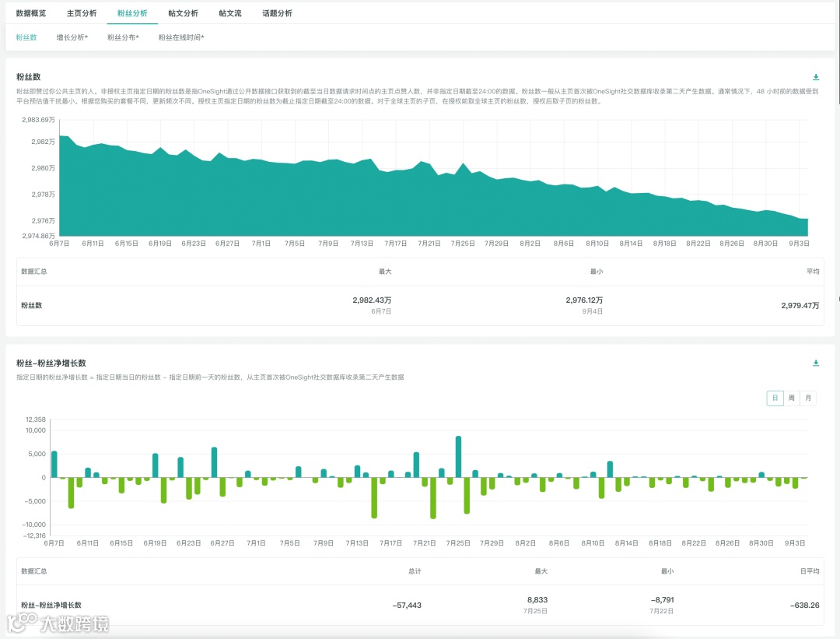Open the 帖文分析 tab

pos(184,13)
